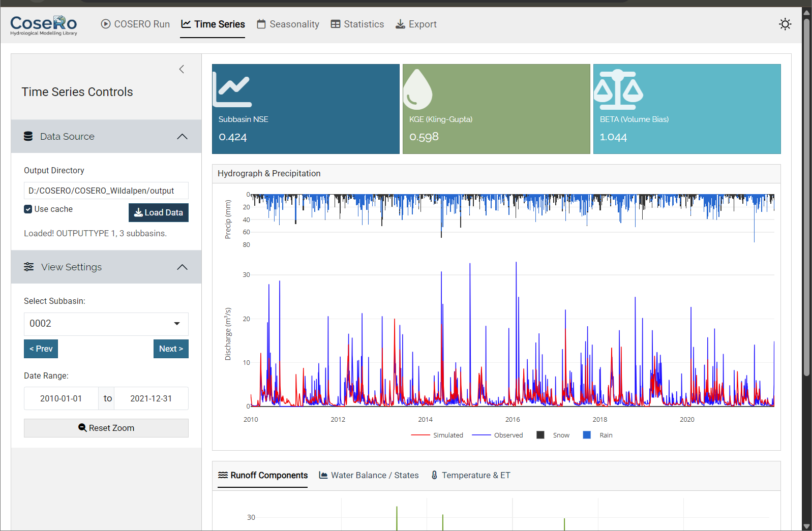Toggle Simulated series in chart legend
The image size is (812, 531).
point(437,435)
